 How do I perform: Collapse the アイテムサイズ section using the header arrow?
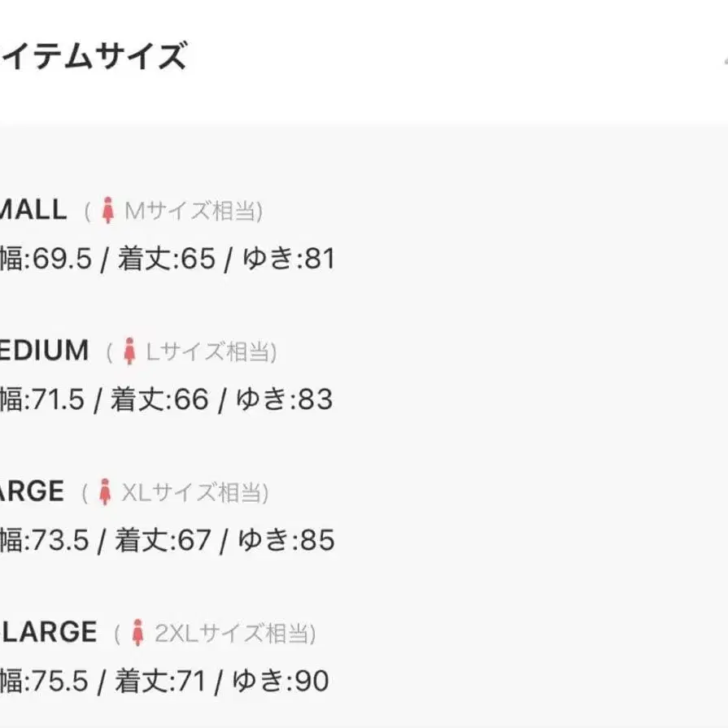tap(724, 59)
